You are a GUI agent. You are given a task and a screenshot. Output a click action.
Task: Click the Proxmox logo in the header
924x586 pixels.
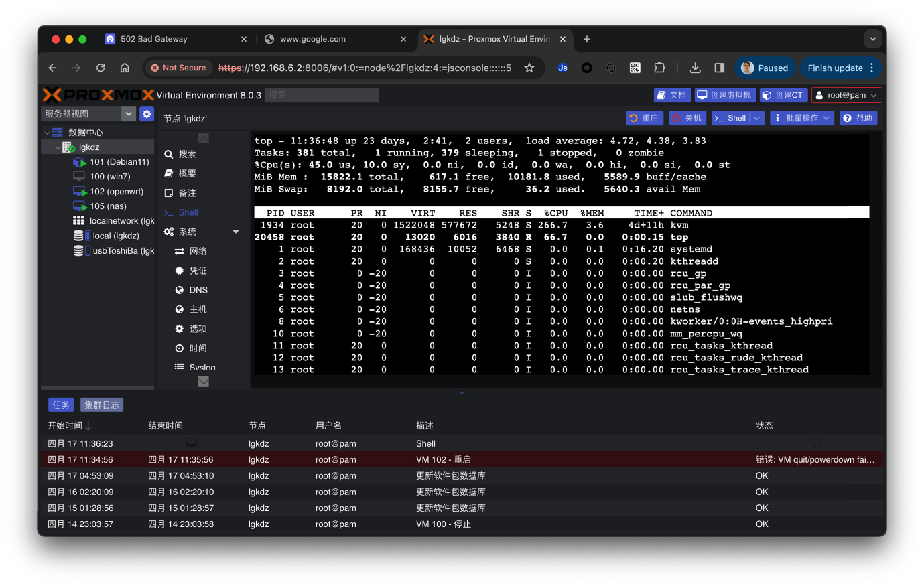click(98, 95)
